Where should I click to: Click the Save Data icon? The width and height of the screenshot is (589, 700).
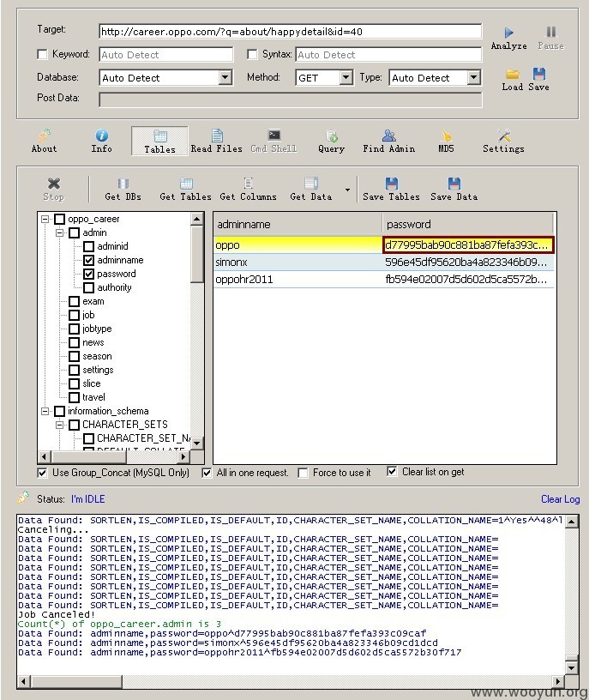point(454,184)
